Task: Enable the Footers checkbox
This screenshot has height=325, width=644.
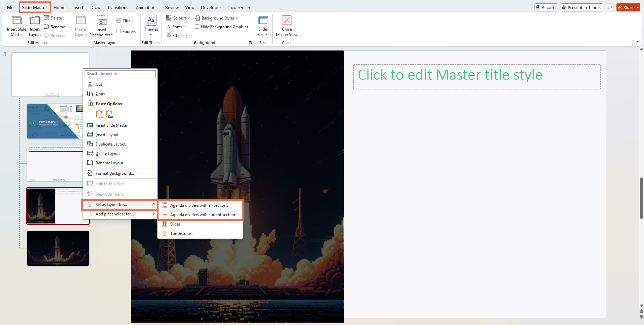Action: 119,31
